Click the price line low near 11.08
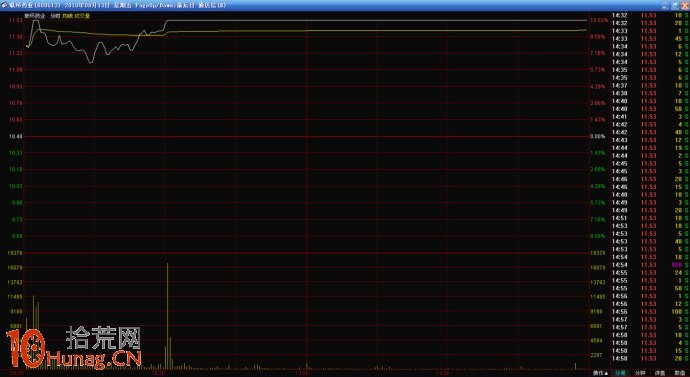 pos(91,62)
